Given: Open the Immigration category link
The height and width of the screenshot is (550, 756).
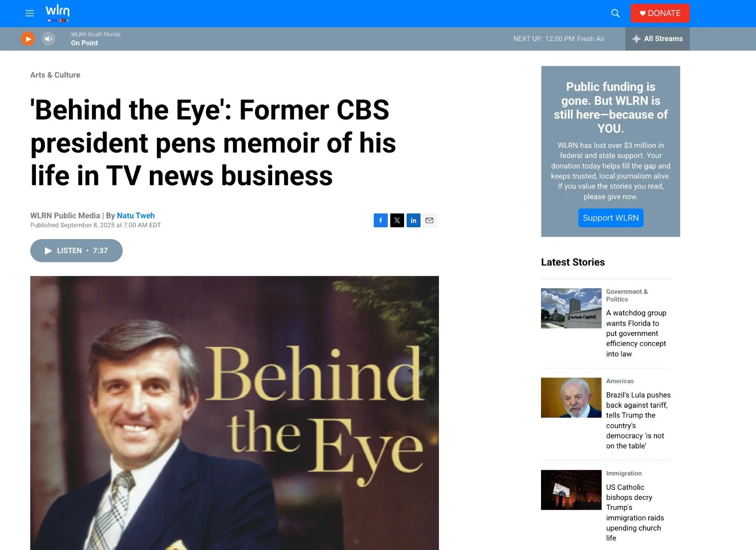Looking at the screenshot, I should 624,473.
